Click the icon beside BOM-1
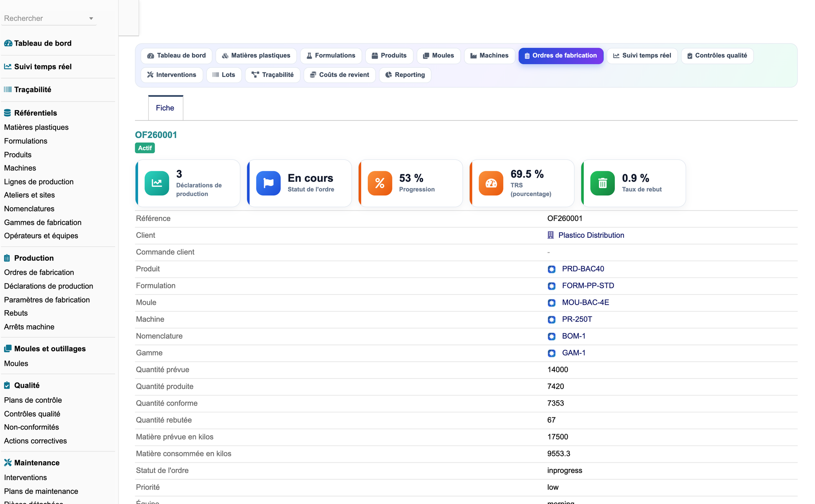Image resolution: width=815 pixels, height=504 pixels. click(552, 336)
